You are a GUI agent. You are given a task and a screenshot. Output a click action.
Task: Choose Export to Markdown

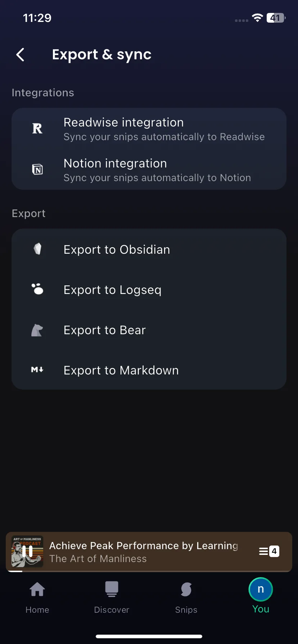point(149,370)
